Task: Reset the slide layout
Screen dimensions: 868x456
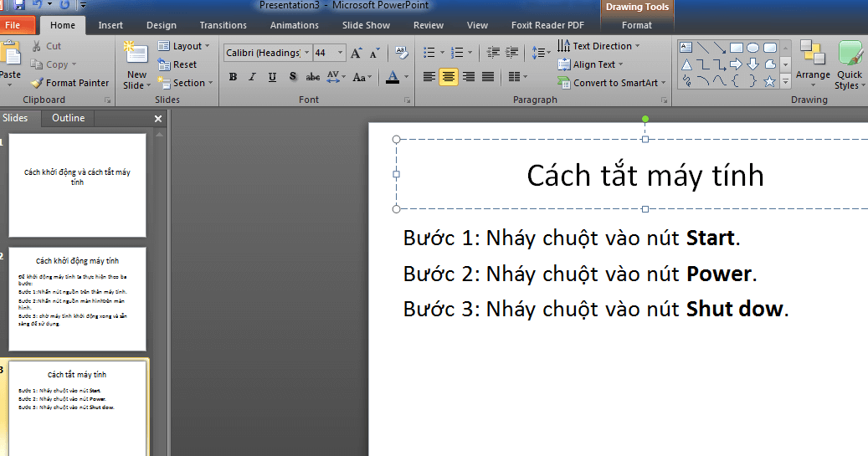Action: tap(177, 64)
